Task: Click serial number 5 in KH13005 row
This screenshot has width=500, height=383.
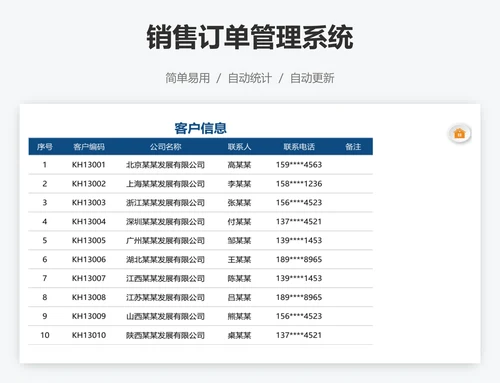Action: click(45, 240)
